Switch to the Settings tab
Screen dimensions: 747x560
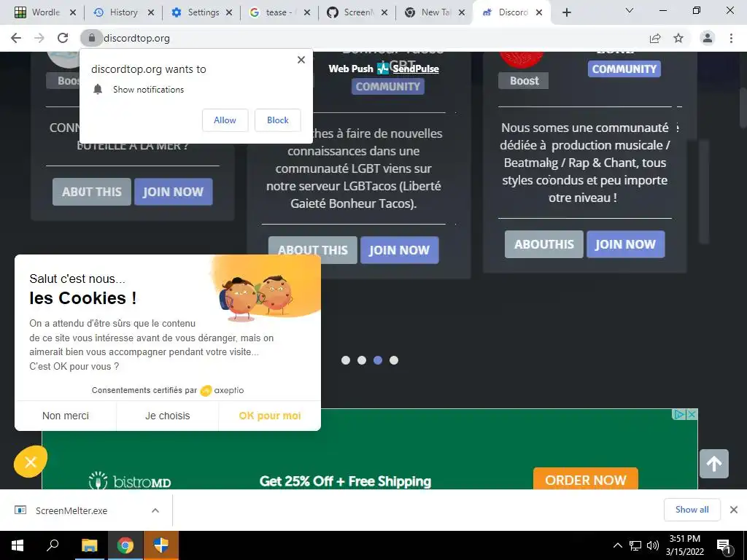[x=196, y=12]
